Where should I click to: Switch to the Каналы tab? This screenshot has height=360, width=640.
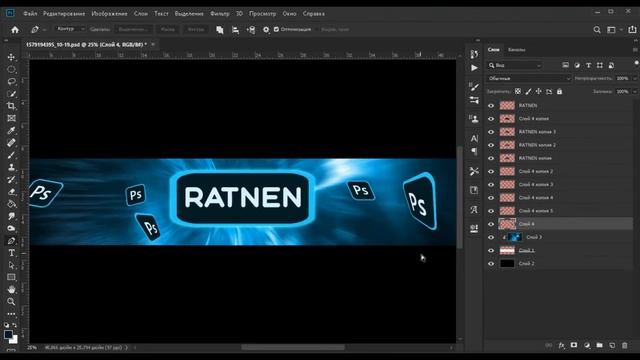(x=516, y=50)
